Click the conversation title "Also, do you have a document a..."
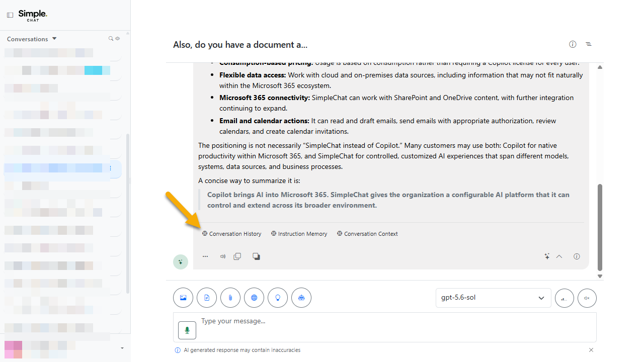Screen dimensions: 644x362 tap(240, 45)
